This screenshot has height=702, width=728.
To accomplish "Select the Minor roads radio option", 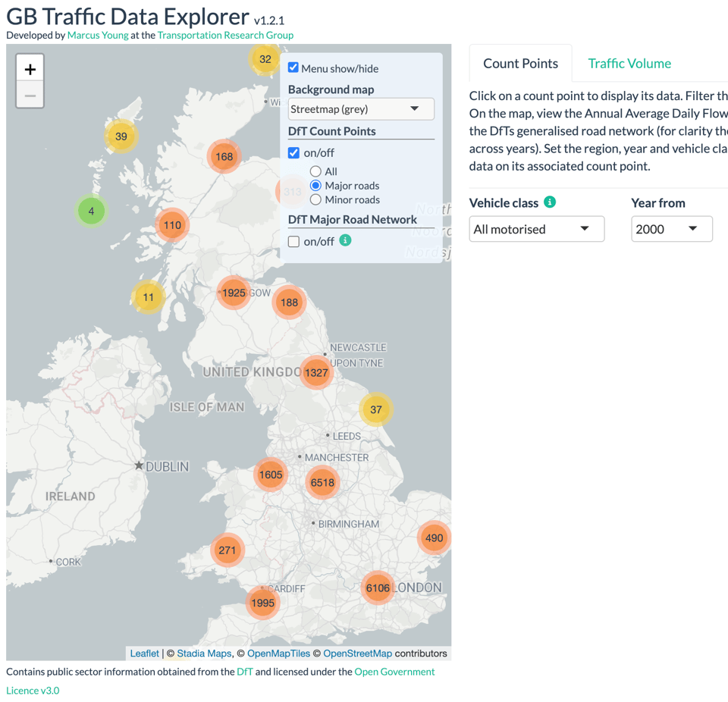I will (x=315, y=199).
